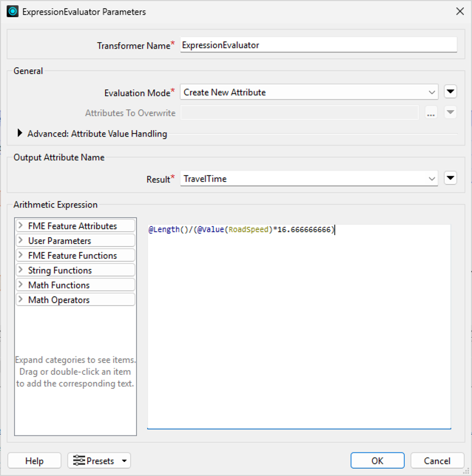Expand Advanced: Attribute Value Handling section
Viewport: 472px width, 476px height.
click(20, 133)
